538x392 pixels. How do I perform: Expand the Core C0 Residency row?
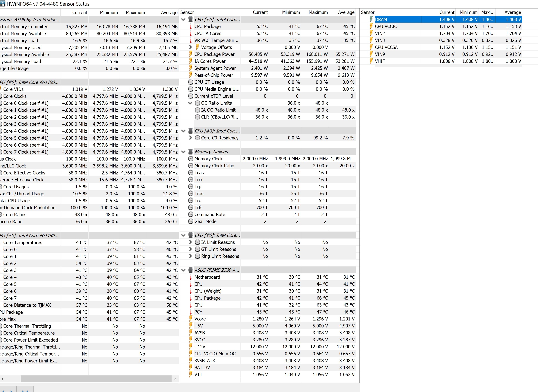coord(190,138)
